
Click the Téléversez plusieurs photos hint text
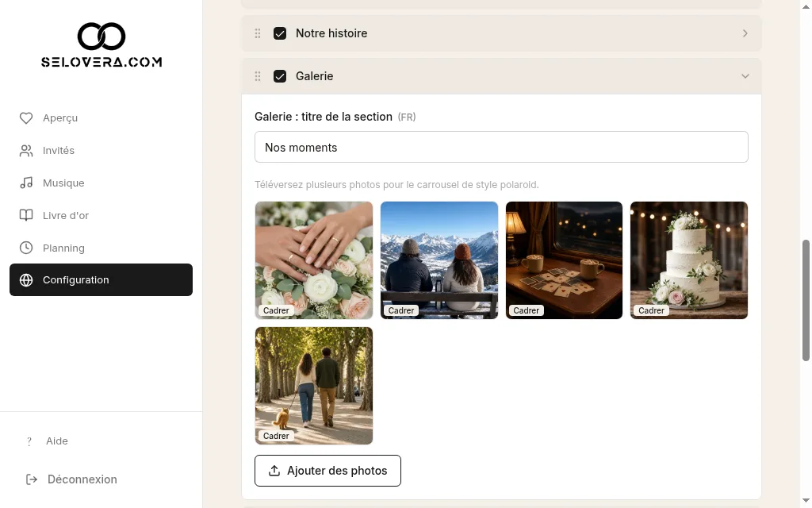pyautogui.click(x=396, y=185)
